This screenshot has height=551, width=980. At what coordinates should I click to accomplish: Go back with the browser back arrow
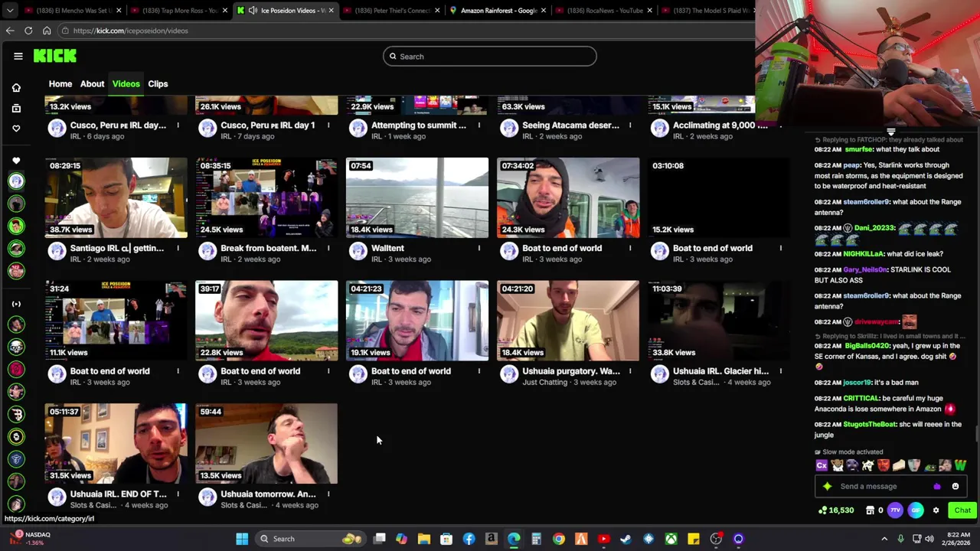pyautogui.click(x=10, y=31)
